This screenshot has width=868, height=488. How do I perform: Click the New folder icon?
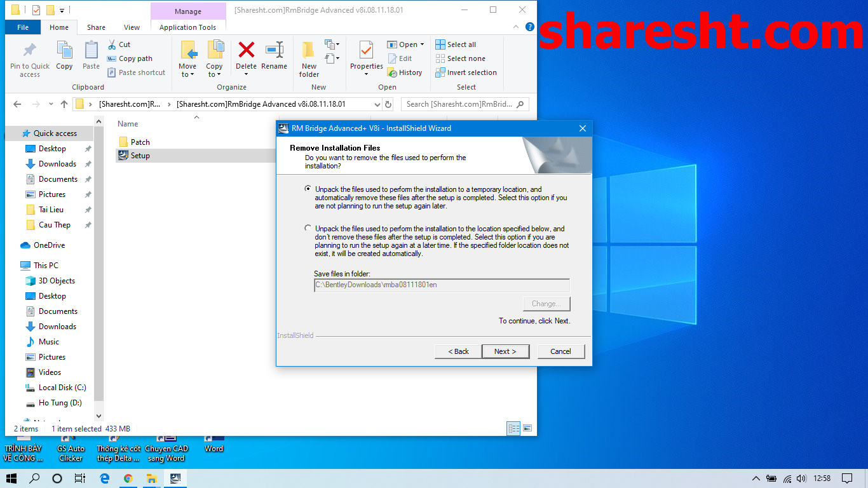click(x=309, y=50)
